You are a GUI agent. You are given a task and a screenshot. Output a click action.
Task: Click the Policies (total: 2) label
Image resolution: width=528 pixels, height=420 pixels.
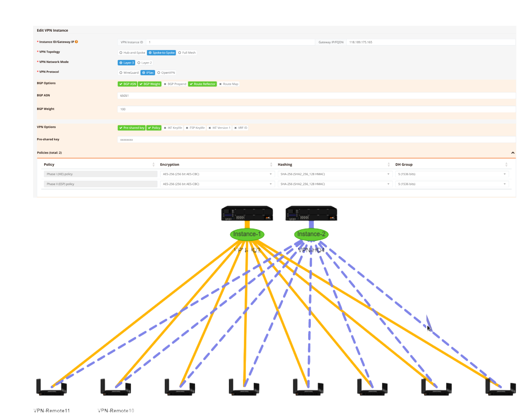(49, 153)
